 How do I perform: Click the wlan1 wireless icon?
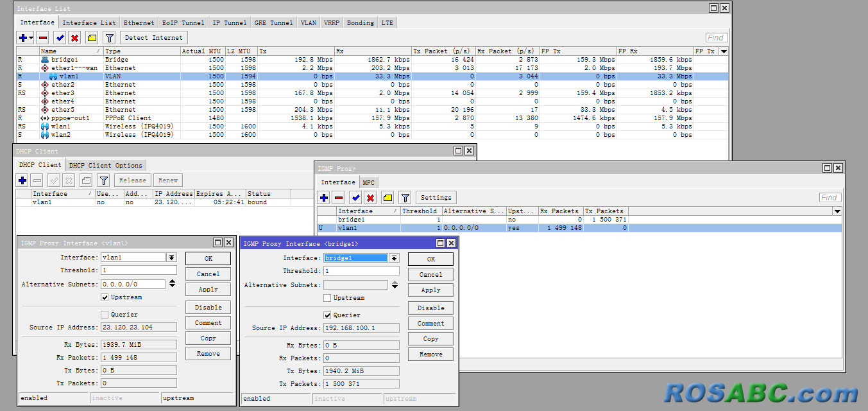(45, 127)
